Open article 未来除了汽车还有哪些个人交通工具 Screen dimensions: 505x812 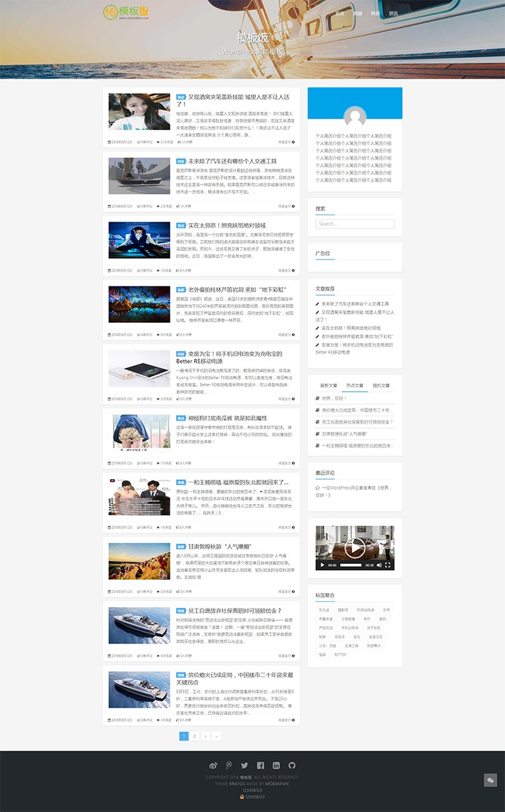click(x=232, y=161)
